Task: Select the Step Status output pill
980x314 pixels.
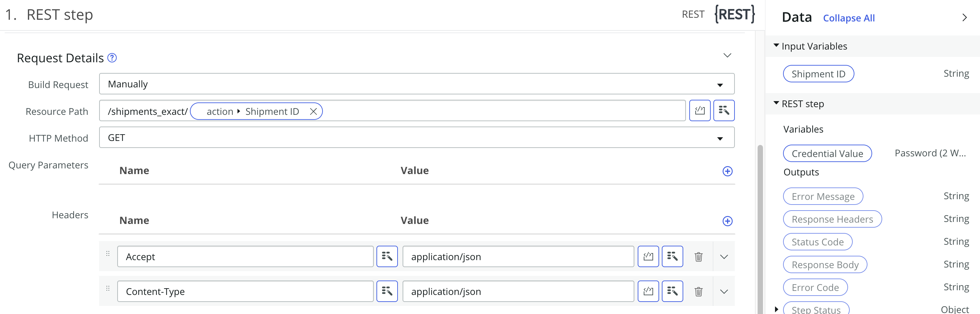Action: tap(816, 309)
